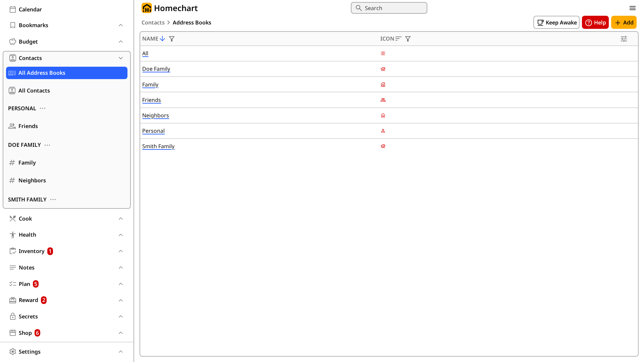Toggle the Keep Awake button
This screenshot has height=362, width=644.
coord(556,22)
